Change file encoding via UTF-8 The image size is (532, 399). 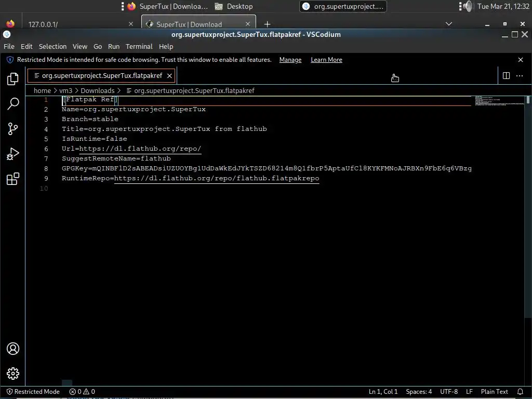pos(448,392)
